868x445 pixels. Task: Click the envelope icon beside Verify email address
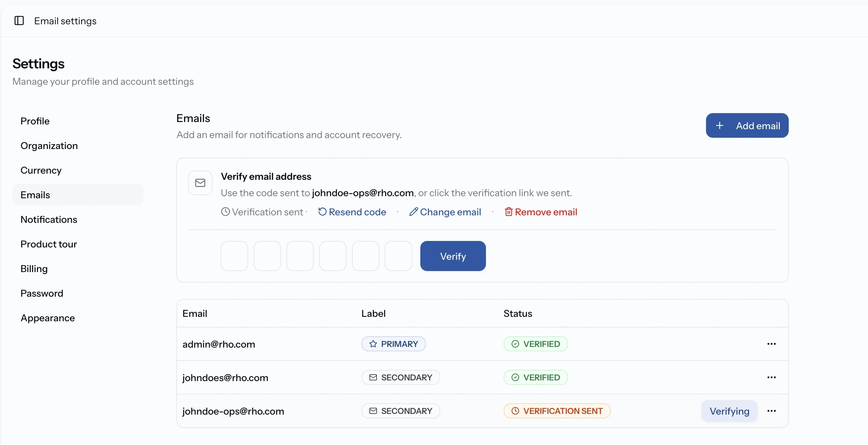pos(200,183)
